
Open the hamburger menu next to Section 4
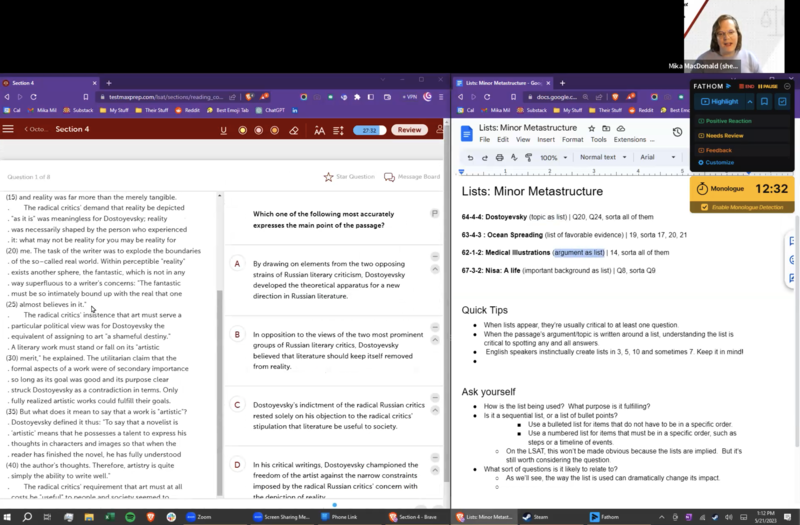click(x=9, y=130)
